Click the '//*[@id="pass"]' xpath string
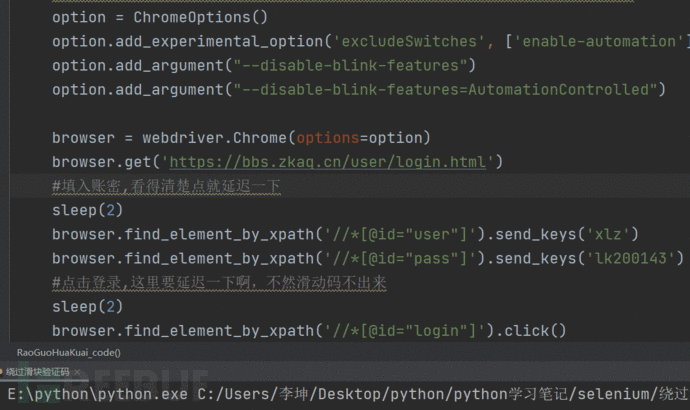The height and width of the screenshot is (410, 690). (400, 258)
